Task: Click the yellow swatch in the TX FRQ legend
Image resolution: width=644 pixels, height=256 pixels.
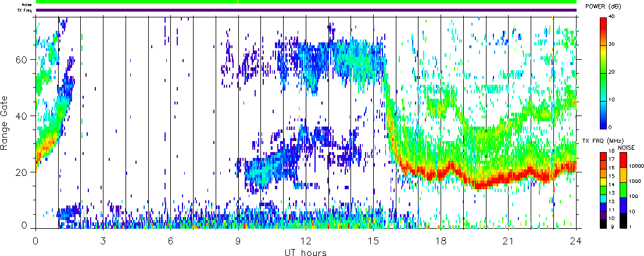Action: (x=603, y=182)
